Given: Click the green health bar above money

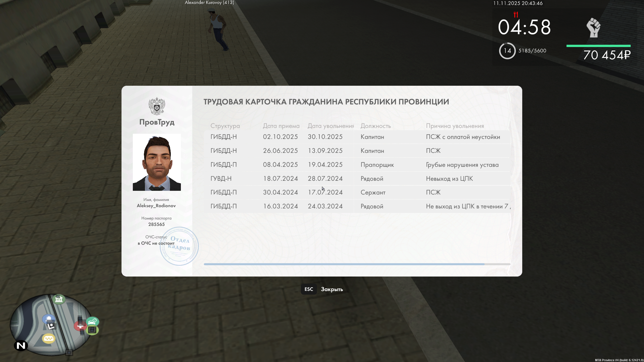Looking at the screenshot, I should click(x=598, y=46).
